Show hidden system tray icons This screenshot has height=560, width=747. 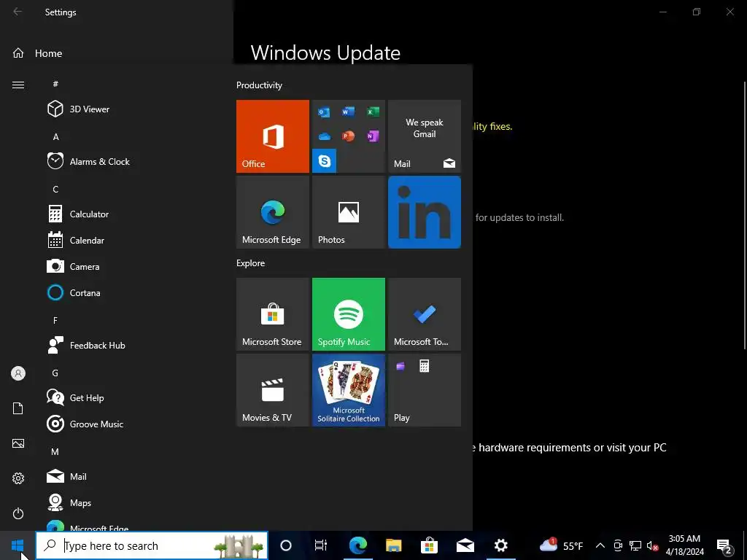[x=600, y=545]
